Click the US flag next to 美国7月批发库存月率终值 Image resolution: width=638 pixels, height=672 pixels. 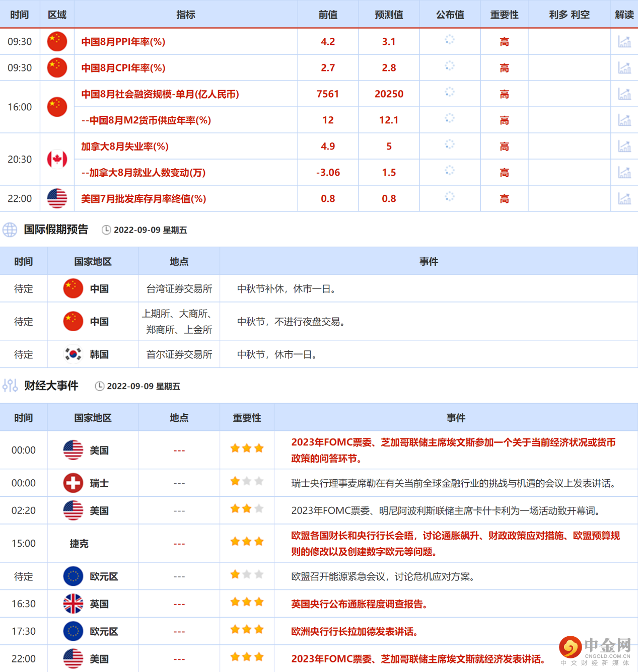click(x=56, y=198)
